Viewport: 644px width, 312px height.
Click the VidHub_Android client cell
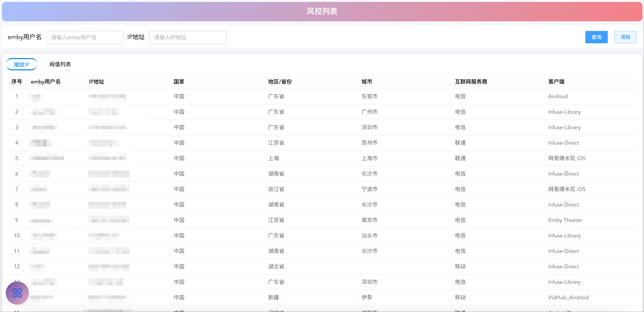(568, 297)
